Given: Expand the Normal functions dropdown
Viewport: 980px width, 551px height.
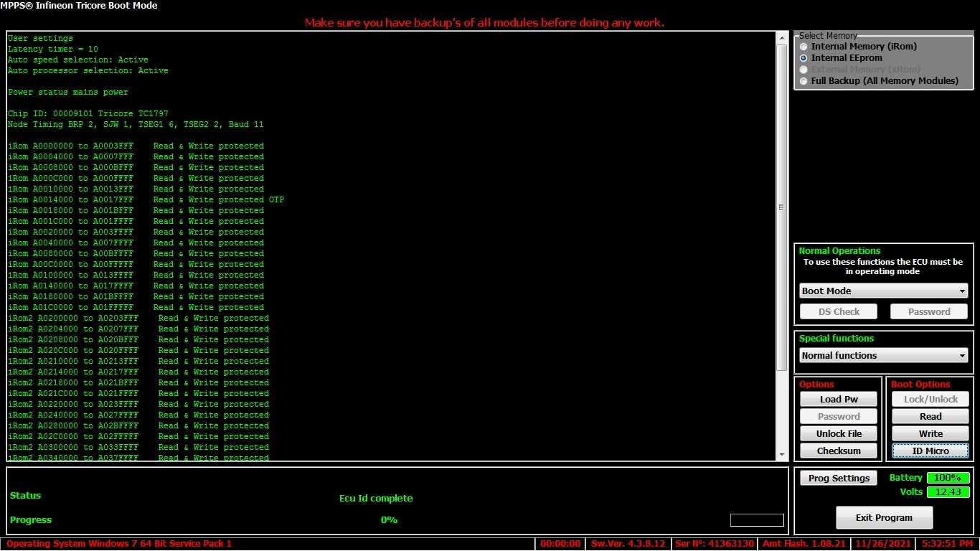Looking at the screenshot, I should coord(884,355).
